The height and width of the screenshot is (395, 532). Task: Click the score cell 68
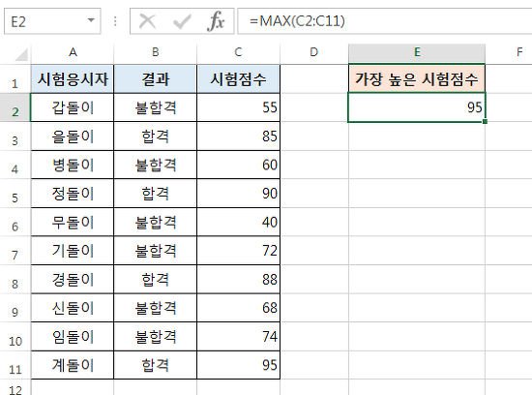point(239,308)
